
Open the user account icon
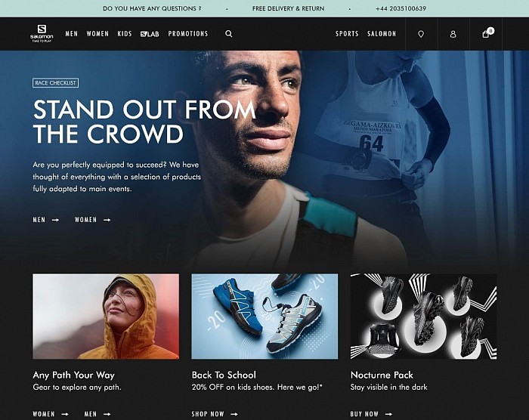[453, 34]
